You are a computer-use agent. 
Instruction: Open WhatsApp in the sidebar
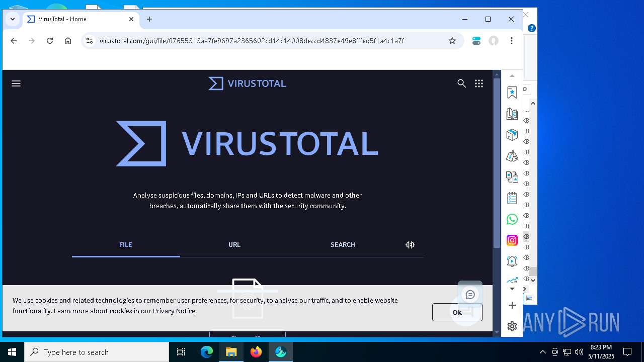pos(512,219)
